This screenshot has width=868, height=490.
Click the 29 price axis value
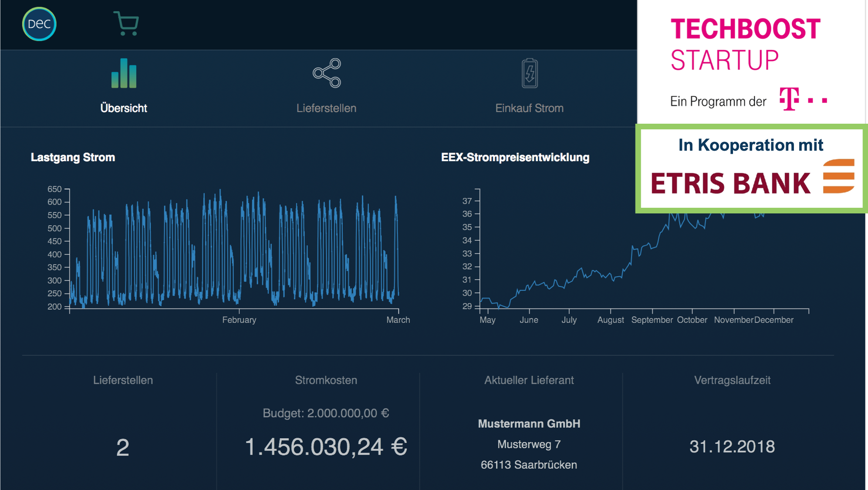[x=467, y=306]
